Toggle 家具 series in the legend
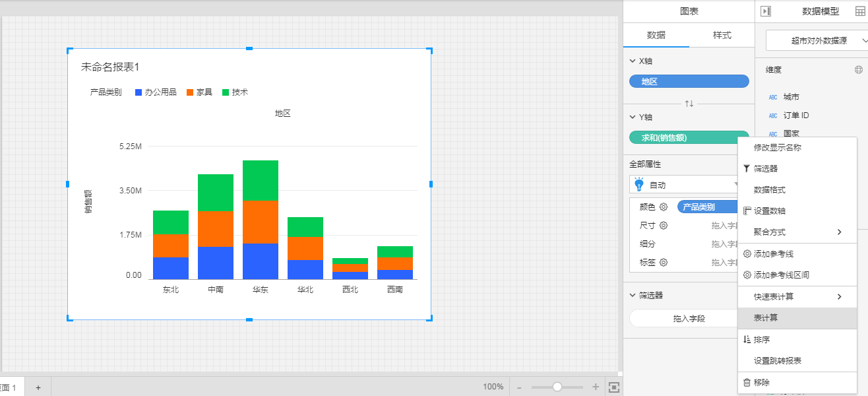 click(x=199, y=92)
